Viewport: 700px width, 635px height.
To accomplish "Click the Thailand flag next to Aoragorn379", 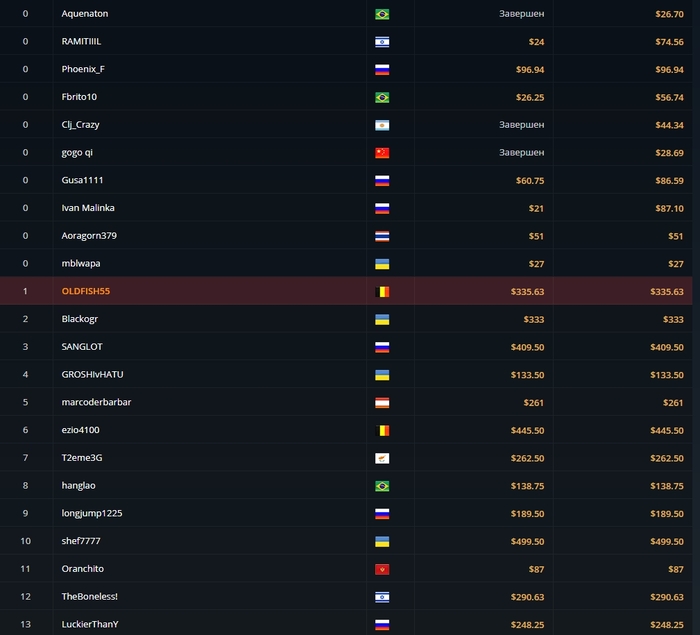I will 381,236.
